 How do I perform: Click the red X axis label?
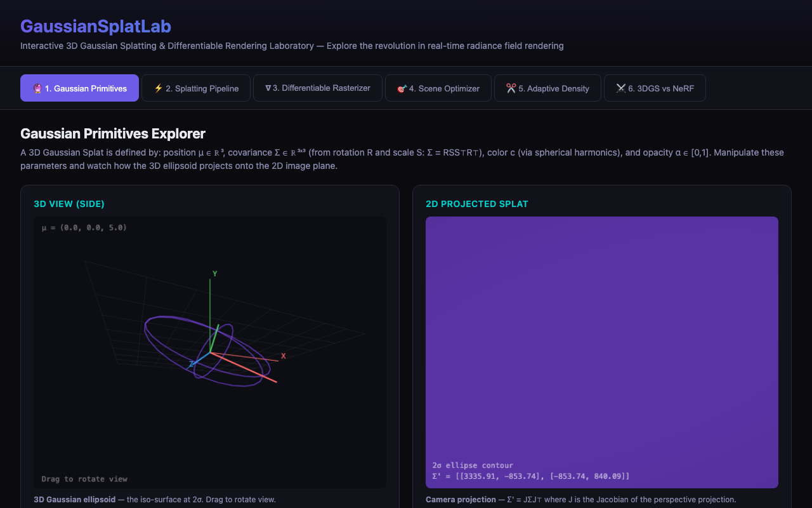[284, 356]
